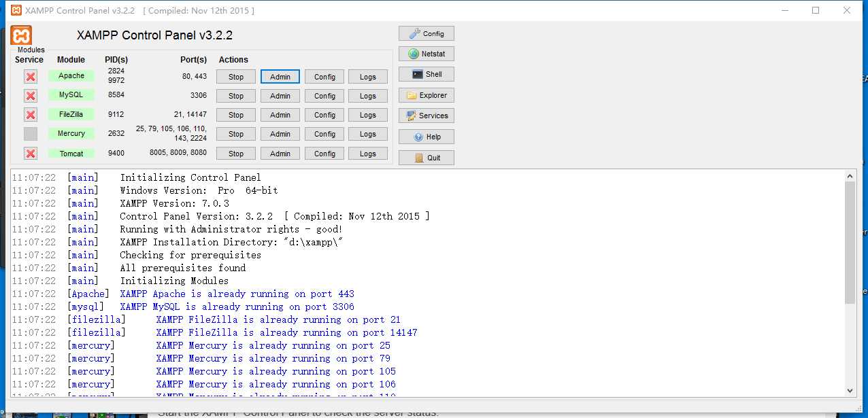Open Tomcat Config menu

point(324,154)
